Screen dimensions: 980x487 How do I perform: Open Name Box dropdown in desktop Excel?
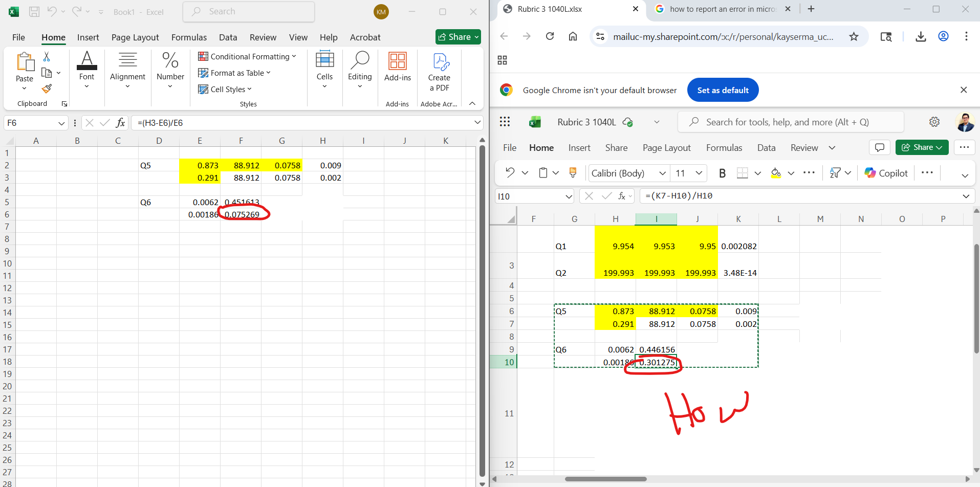pos(61,123)
